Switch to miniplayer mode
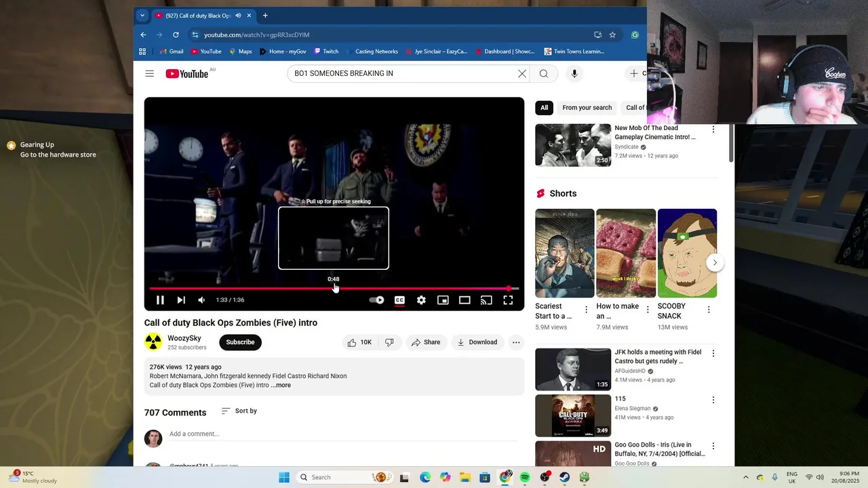The height and width of the screenshot is (488, 868). [443, 300]
